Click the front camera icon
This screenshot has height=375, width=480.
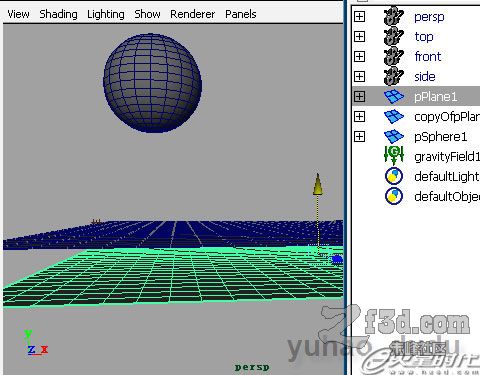pyautogui.click(x=394, y=56)
